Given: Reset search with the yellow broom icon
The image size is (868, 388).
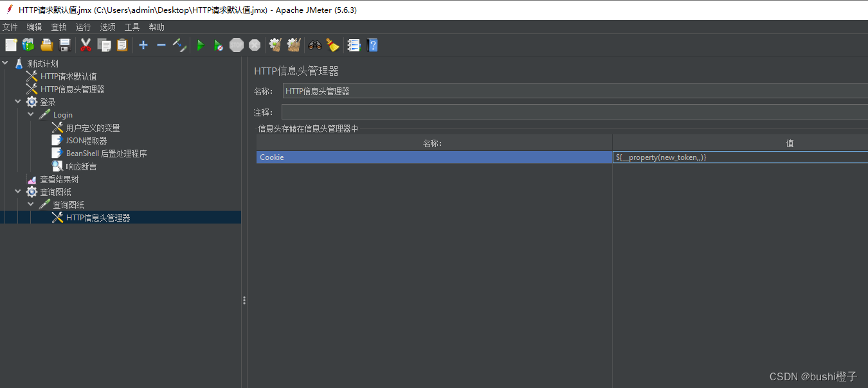Looking at the screenshot, I should click(332, 45).
